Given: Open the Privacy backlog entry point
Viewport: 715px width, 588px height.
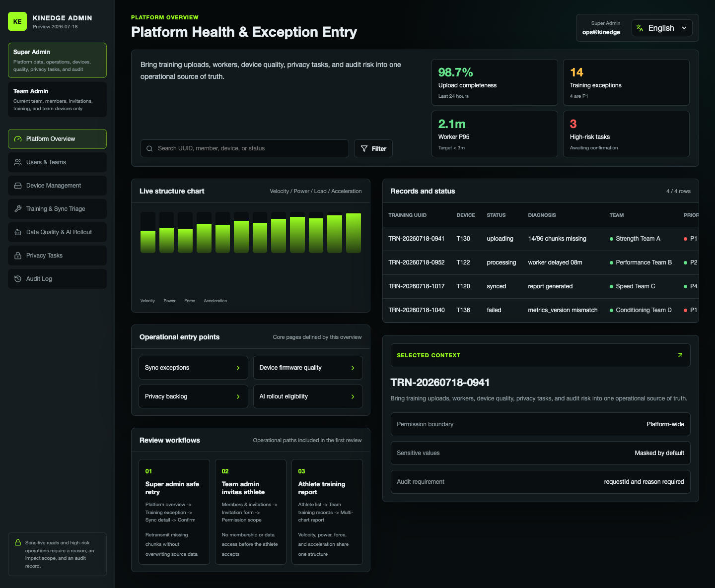Looking at the screenshot, I should [x=193, y=396].
